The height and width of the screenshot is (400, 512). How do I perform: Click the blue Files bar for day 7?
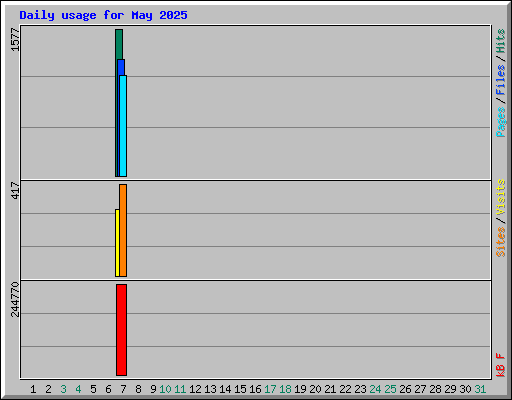121,67
